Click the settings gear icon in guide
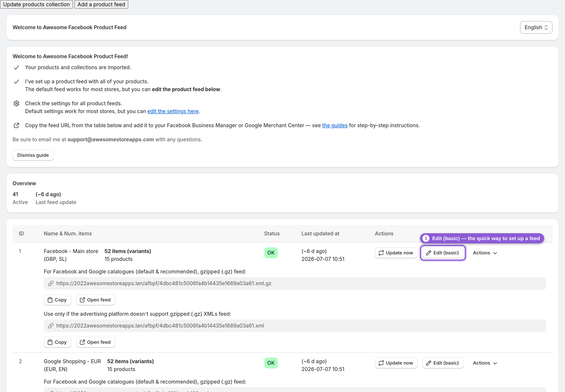Image resolution: width=565 pixels, height=392 pixels. coord(16,103)
